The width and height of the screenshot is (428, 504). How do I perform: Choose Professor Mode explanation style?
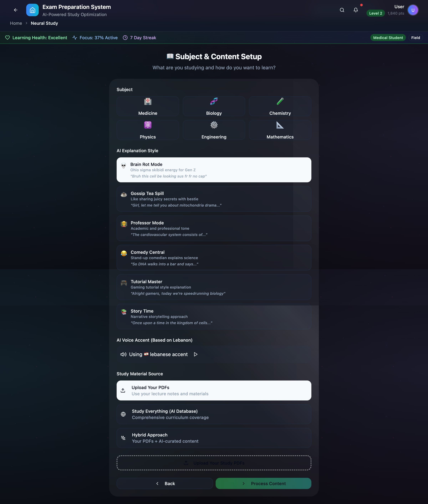[x=214, y=228]
